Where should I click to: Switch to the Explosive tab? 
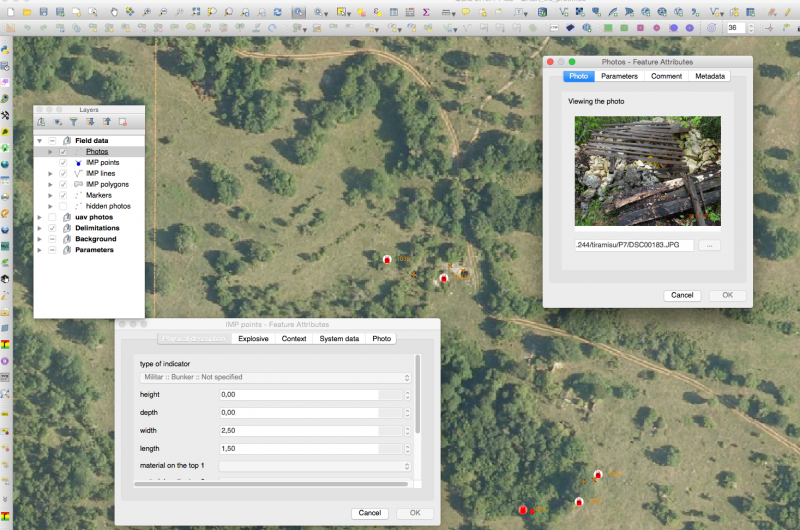point(253,339)
